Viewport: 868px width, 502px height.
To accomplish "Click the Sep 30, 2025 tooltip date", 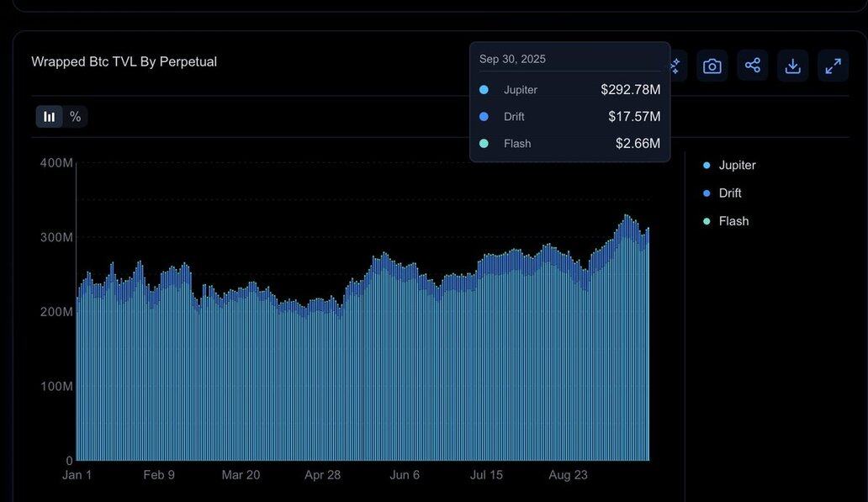I will click(512, 59).
